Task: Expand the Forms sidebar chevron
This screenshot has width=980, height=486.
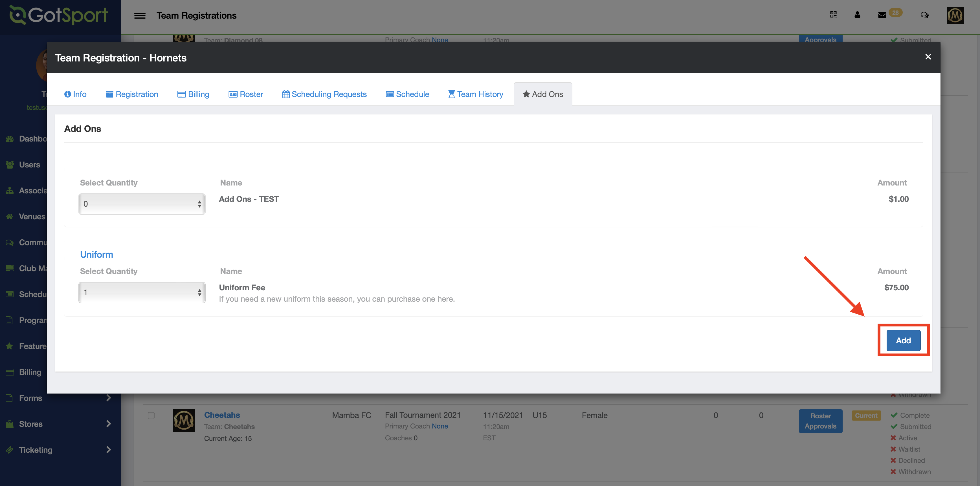Action: coord(108,398)
